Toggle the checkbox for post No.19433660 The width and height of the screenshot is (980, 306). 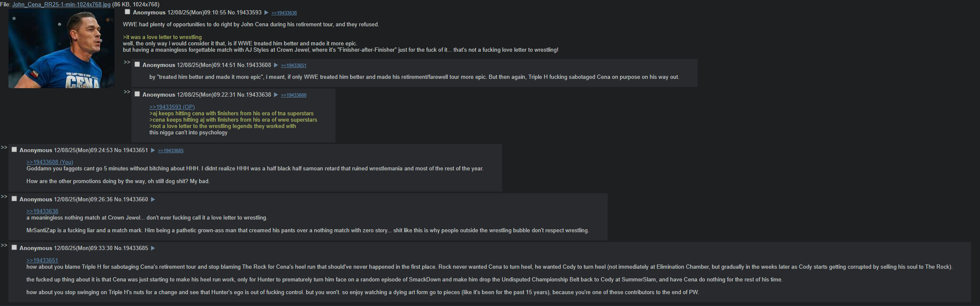pyautogui.click(x=14, y=199)
